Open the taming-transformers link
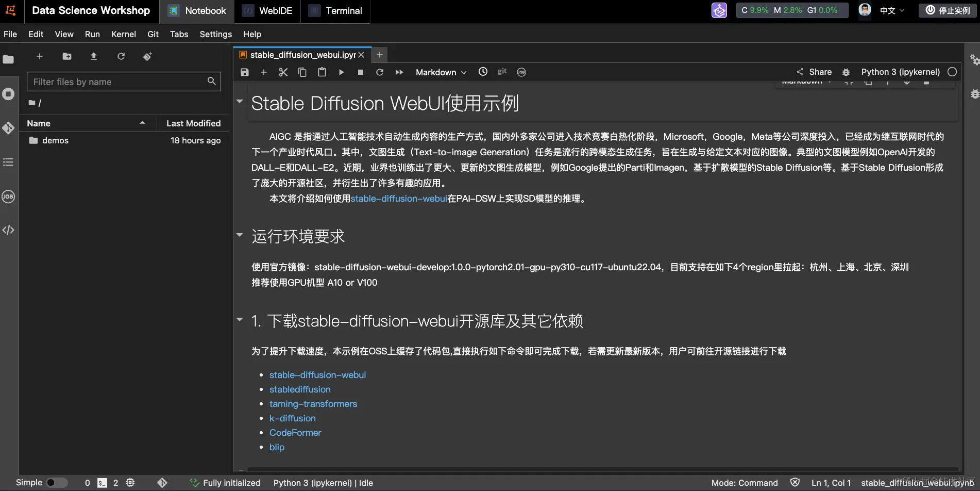This screenshot has width=980, height=491. click(313, 404)
